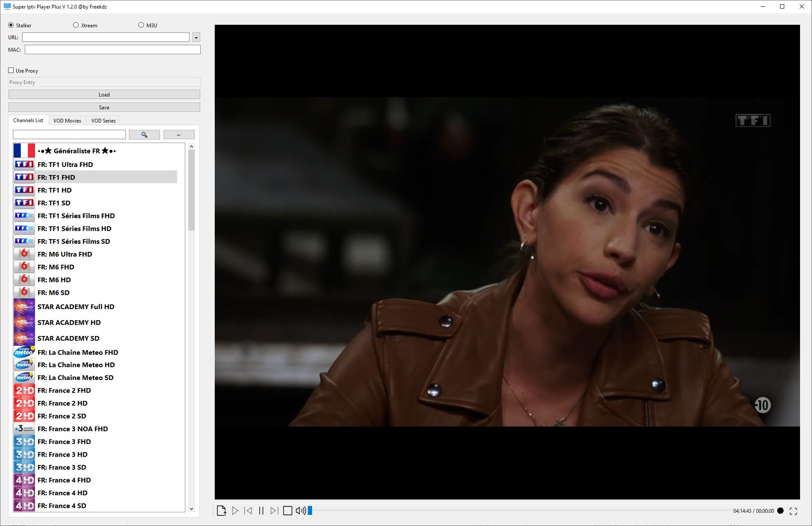Screen dimensions: 812x526
Task: Click the Proxy Entry field
Action: [104, 82]
